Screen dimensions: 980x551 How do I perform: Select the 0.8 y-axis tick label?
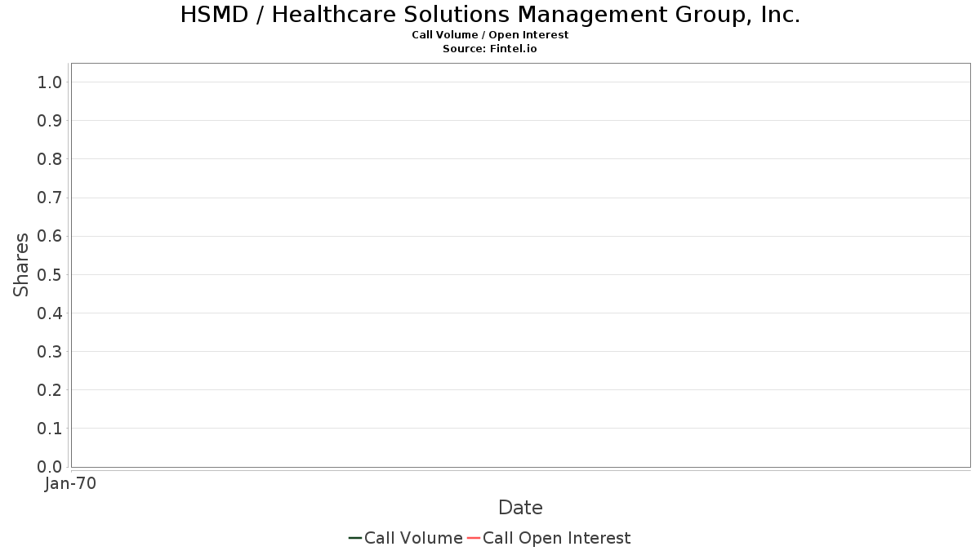pyautogui.click(x=50, y=159)
